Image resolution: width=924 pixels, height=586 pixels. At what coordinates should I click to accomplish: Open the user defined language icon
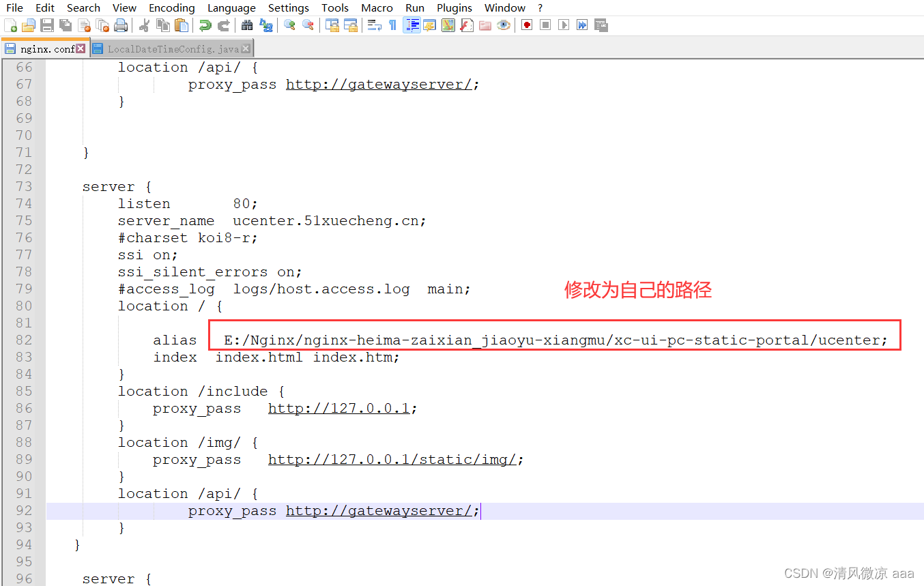point(430,26)
